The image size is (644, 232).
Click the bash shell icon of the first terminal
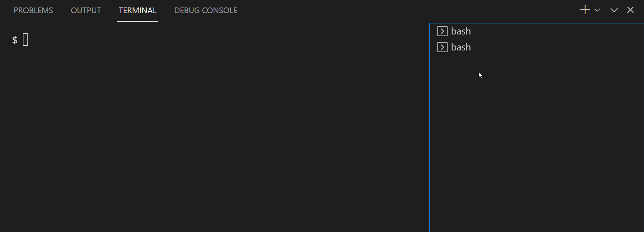point(442,31)
